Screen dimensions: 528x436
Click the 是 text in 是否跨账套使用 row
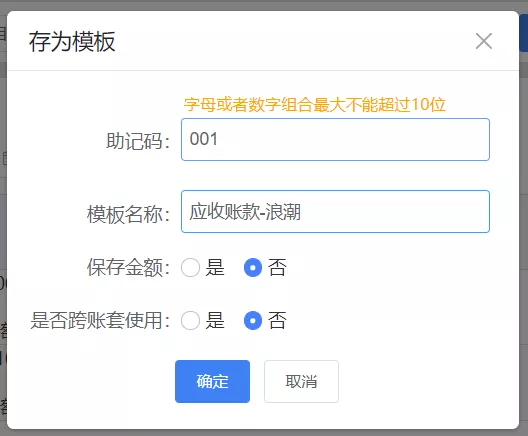(x=215, y=321)
